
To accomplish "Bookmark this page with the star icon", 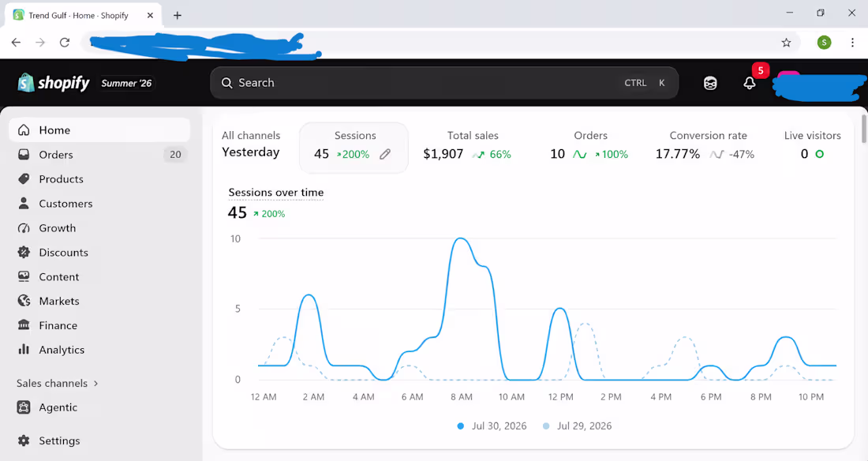I will tap(786, 43).
